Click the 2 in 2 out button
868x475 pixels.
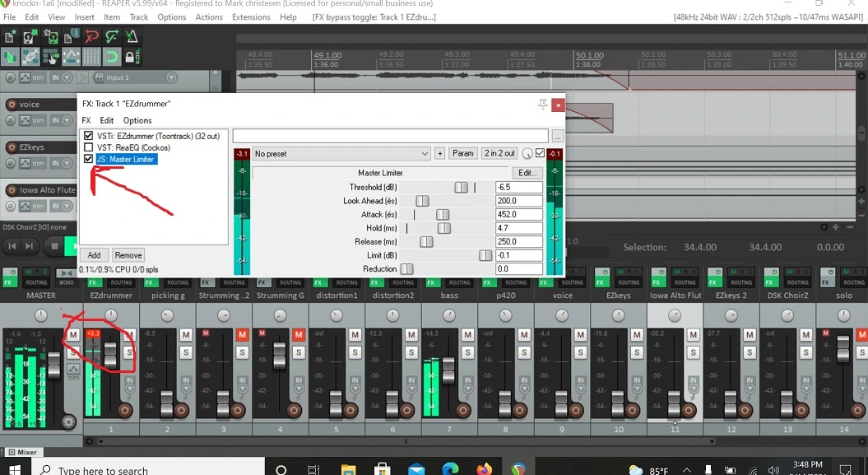tap(500, 153)
